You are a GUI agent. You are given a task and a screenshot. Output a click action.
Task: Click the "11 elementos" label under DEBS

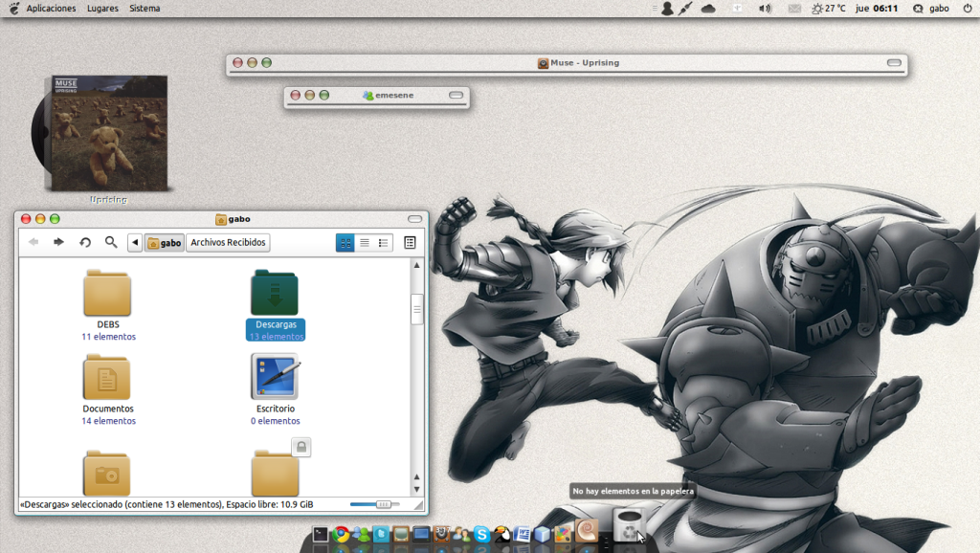[108, 336]
